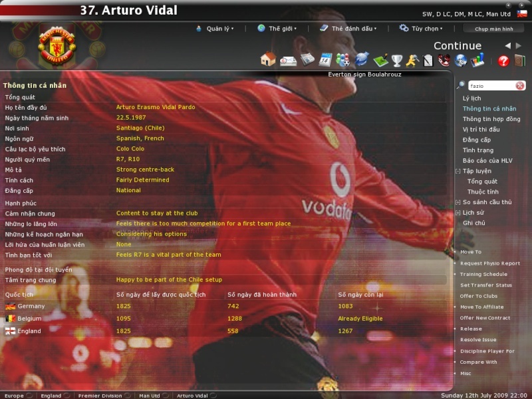This screenshot has height=399, width=532.
Task: Open Thuộc tính under Tập luyện
Action: [x=483, y=192]
